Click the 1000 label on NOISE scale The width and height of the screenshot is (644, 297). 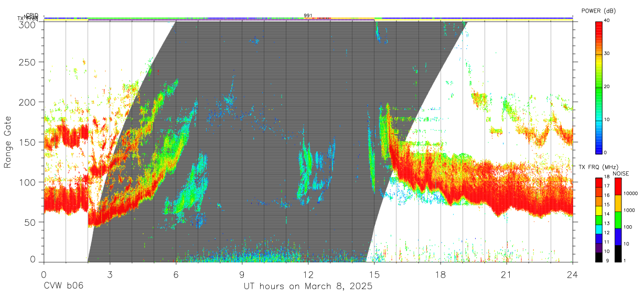coord(629,211)
